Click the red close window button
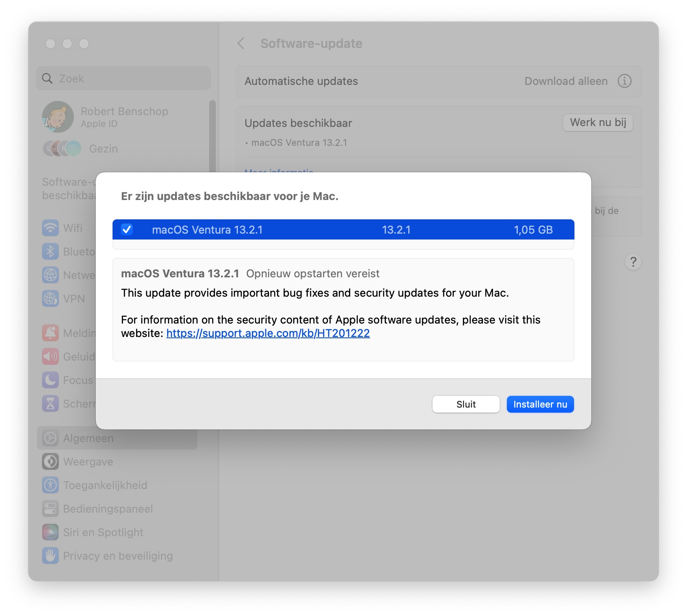This screenshot has width=687, height=616. pyautogui.click(x=50, y=44)
